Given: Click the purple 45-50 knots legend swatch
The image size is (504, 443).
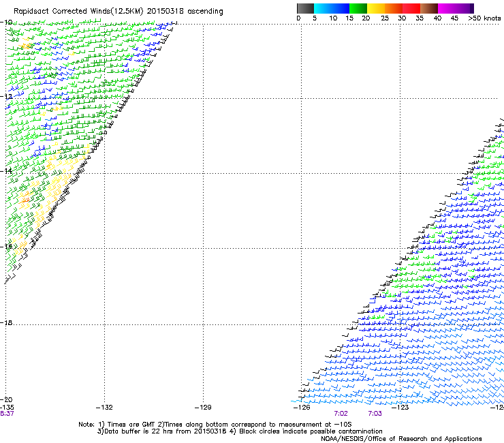Looking at the screenshot, I should coord(464,8).
